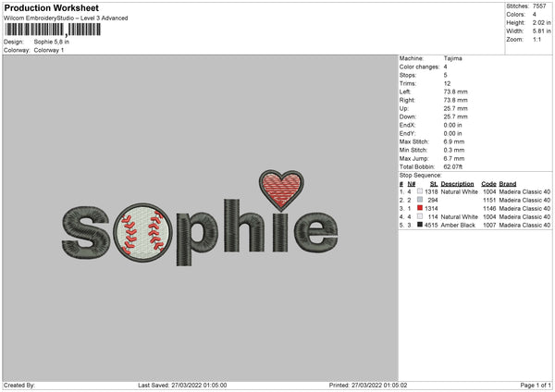Screen dimensions: 555x392
Task: Click the thread code 1146
Action: (489, 209)
